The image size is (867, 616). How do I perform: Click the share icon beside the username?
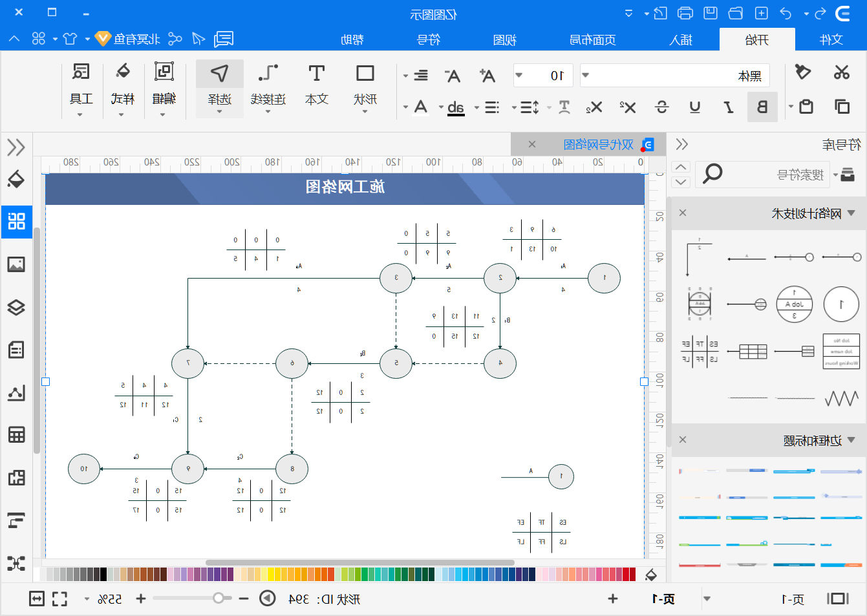[x=175, y=39]
